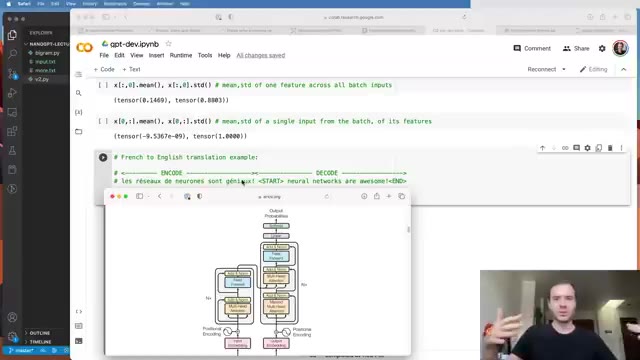Open Colab Runtime menu
Image resolution: width=640 pixels, height=360 pixels.
[181, 55]
